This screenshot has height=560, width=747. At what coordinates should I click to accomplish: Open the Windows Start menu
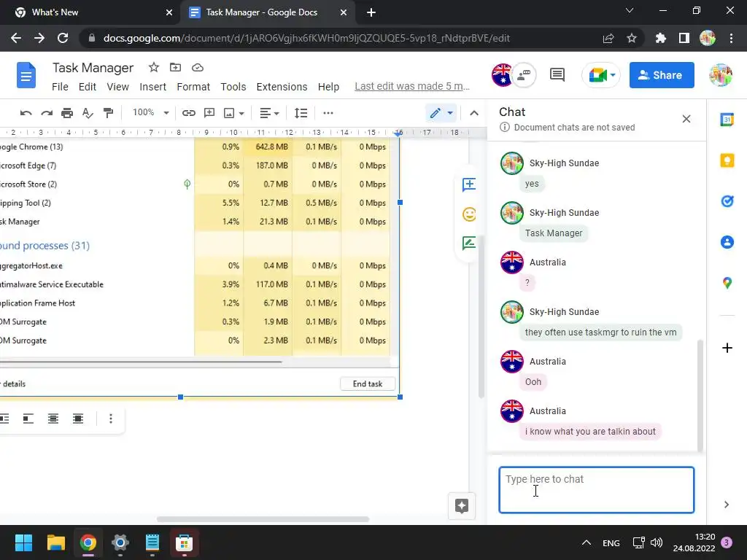click(24, 542)
